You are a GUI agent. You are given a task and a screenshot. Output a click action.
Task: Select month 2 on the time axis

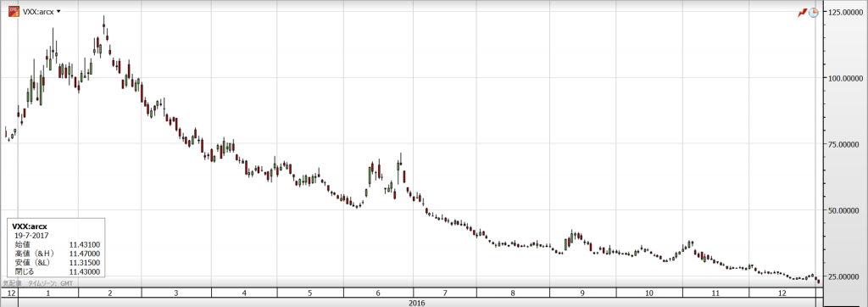pyautogui.click(x=109, y=293)
